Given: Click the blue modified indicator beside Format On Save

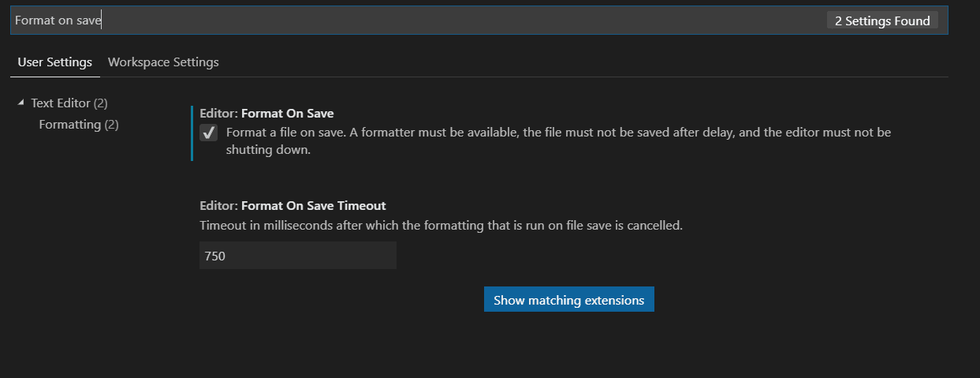Looking at the screenshot, I should (192, 133).
